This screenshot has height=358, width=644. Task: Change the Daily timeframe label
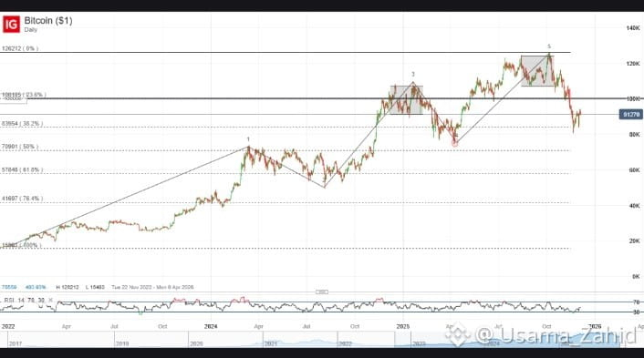pyautogui.click(x=31, y=30)
